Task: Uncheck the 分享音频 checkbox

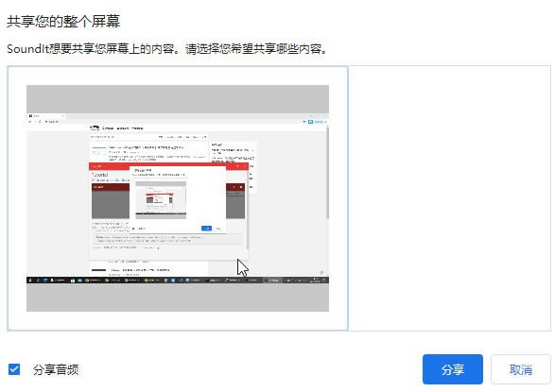Action: [x=14, y=369]
